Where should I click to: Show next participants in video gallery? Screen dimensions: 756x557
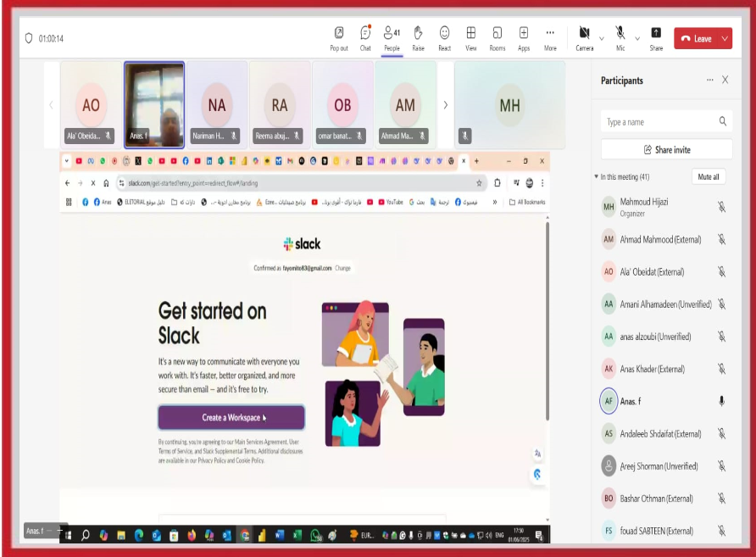click(446, 105)
